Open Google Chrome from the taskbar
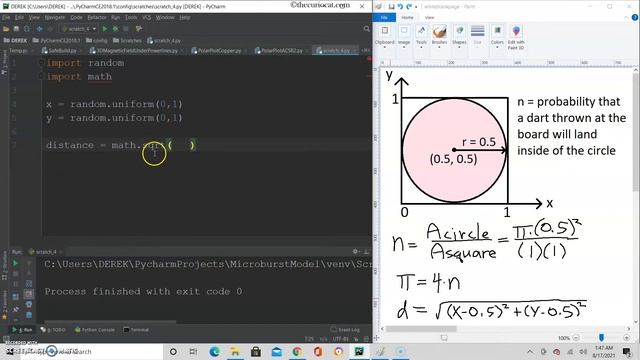 (x=297, y=351)
